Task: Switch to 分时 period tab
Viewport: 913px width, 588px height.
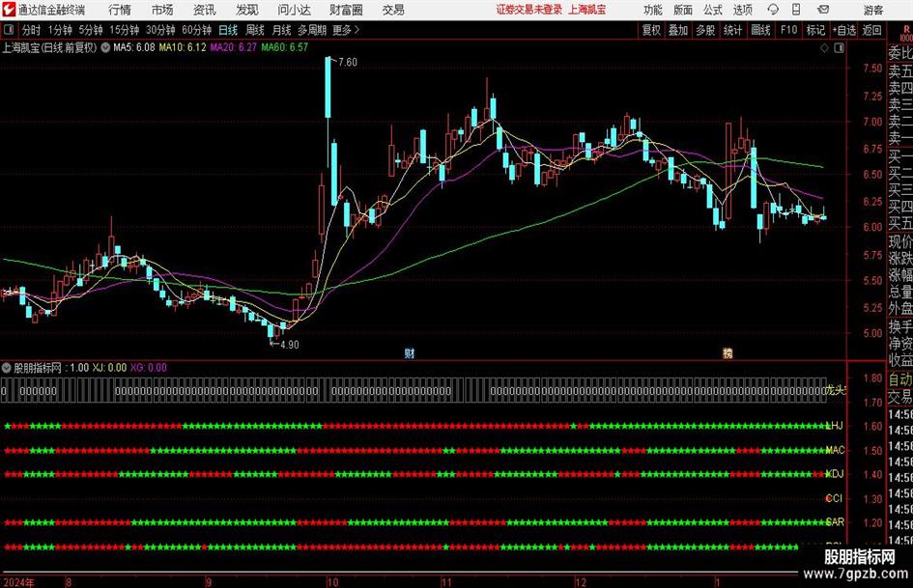Action: (31, 30)
